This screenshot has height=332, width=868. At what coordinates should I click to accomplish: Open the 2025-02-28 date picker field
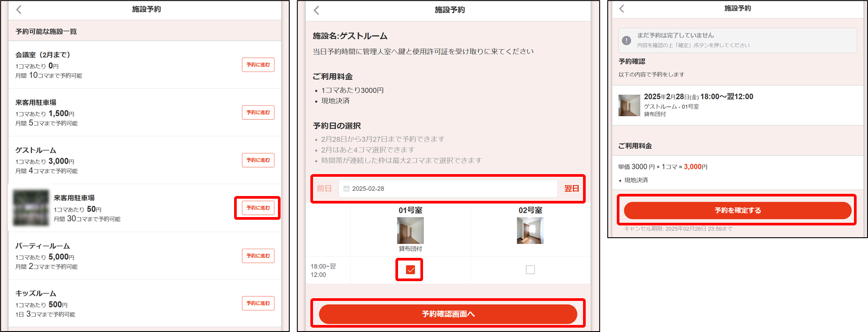coord(448,189)
